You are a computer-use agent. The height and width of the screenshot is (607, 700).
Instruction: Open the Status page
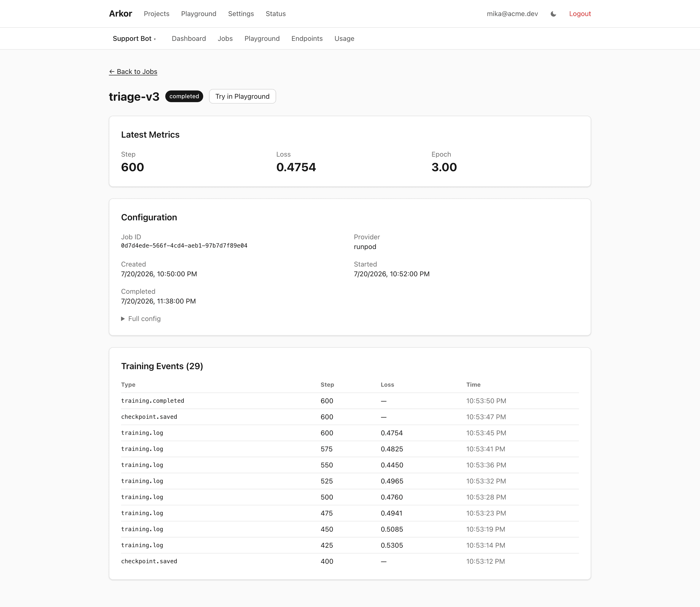click(x=276, y=14)
